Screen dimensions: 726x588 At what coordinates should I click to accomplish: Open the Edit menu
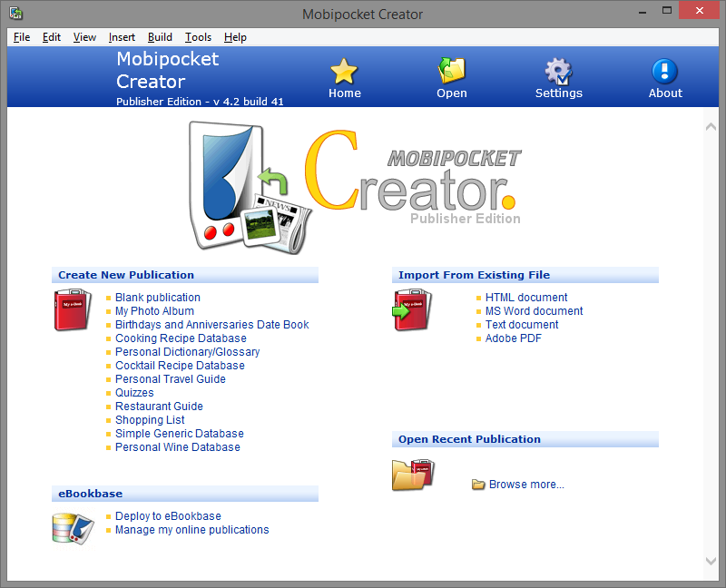coord(52,37)
